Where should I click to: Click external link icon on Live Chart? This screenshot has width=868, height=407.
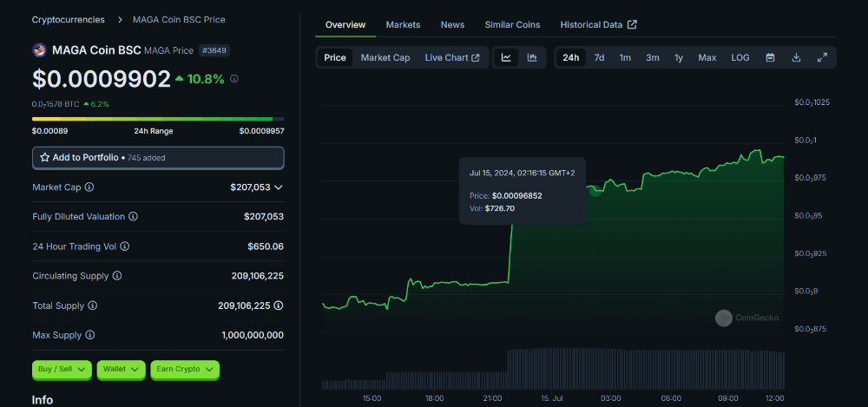(475, 57)
